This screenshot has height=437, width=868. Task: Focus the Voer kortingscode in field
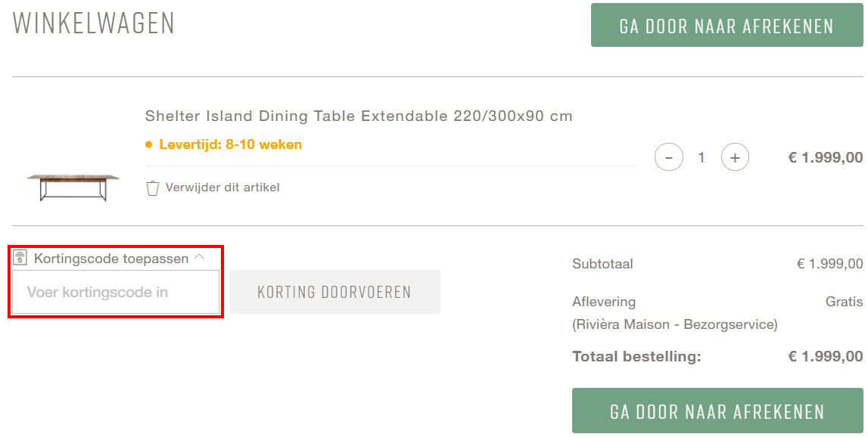[116, 292]
